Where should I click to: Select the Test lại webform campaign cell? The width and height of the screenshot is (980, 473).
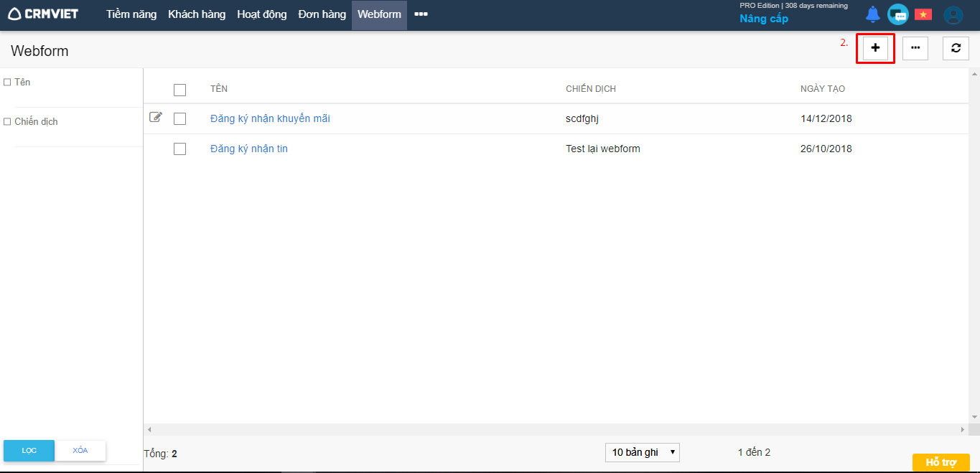(x=603, y=149)
